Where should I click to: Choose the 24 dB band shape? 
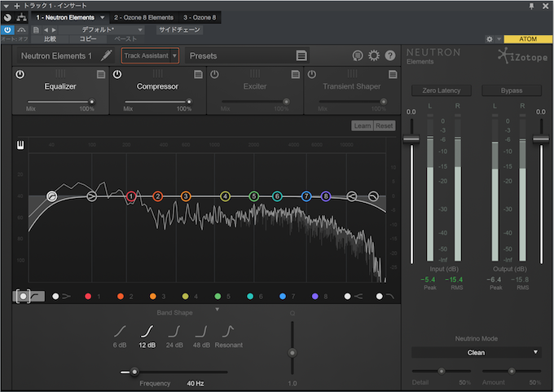pyautogui.click(x=174, y=336)
